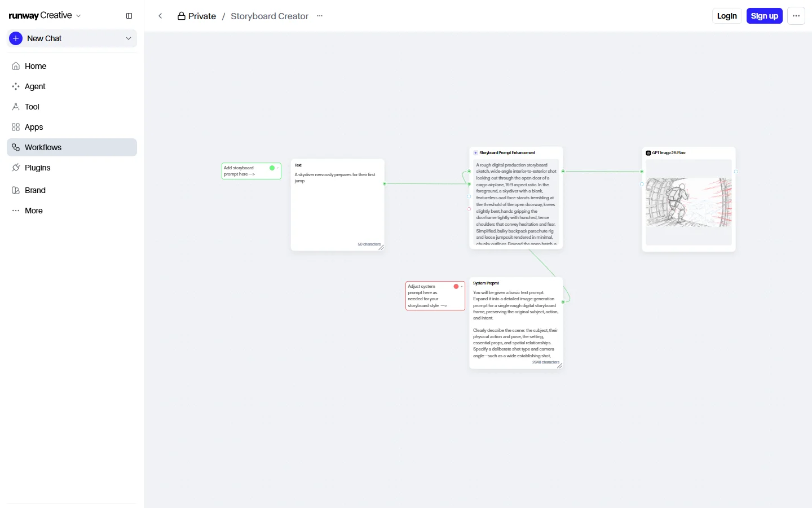
Task: Click the Login button
Action: (727, 16)
